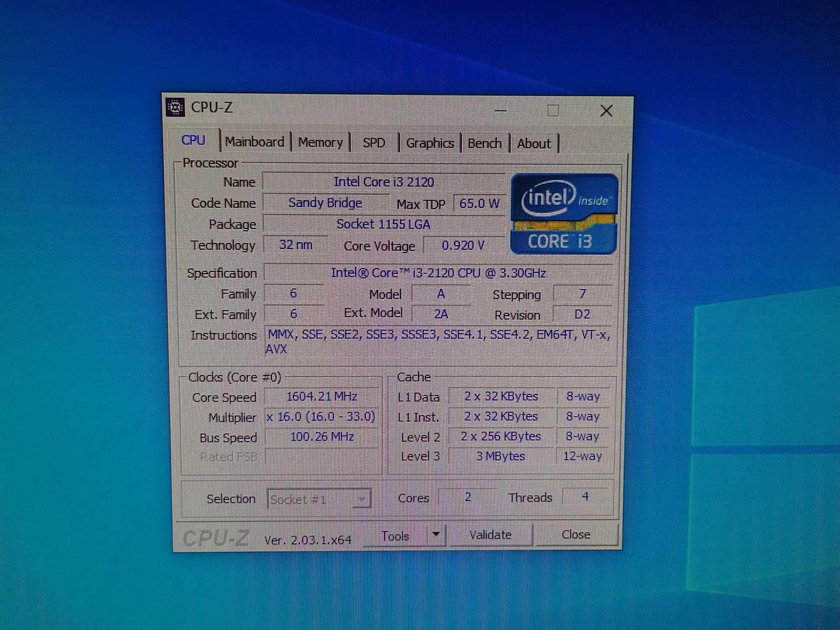Expand the Tools dropdown arrow

[x=436, y=534]
